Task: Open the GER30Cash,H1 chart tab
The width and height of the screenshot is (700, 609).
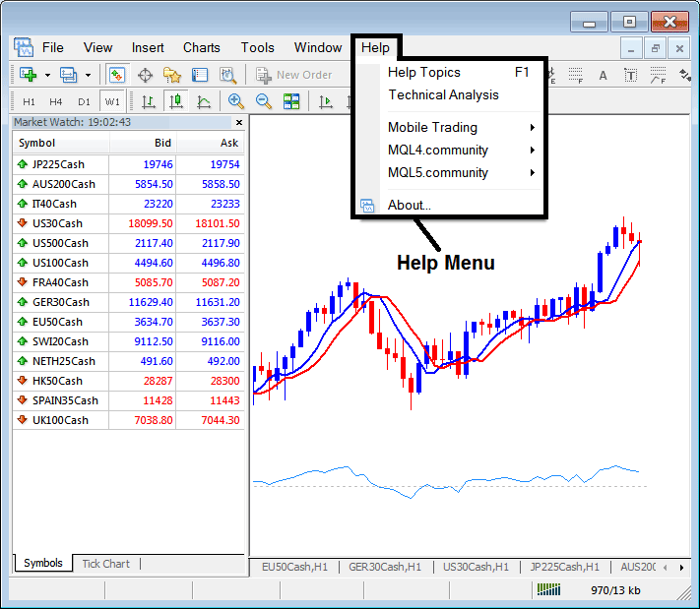Action: (385, 567)
